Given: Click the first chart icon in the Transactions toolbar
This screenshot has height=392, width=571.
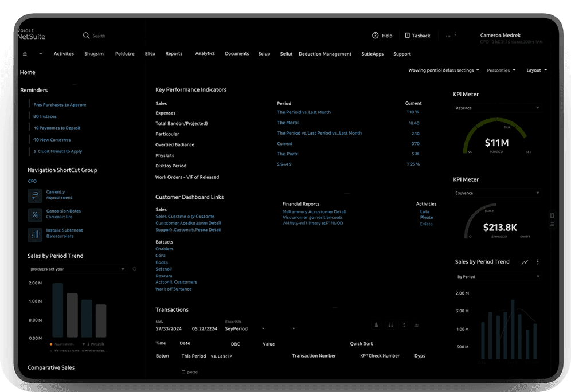Looking at the screenshot, I should pos(377,325).
